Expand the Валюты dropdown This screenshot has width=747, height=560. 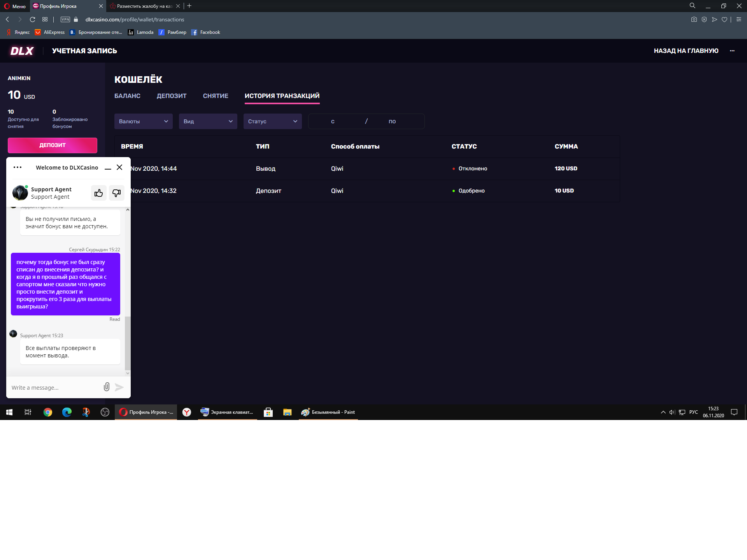[144, 121]
